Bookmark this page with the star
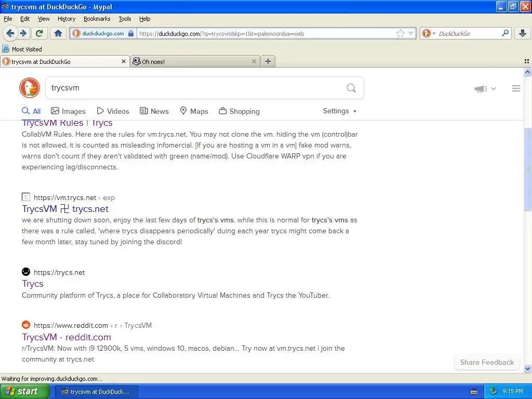532x399 pixels. pos(401,33)
